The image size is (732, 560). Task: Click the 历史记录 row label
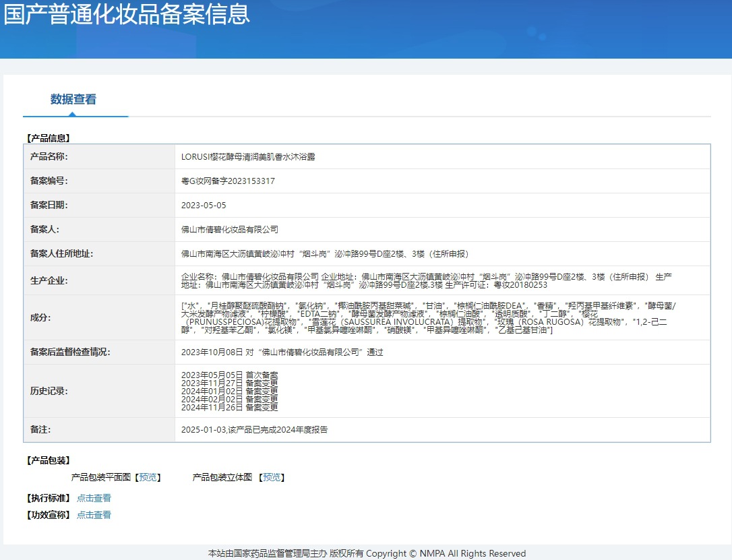pyautogui.click(x=49, y=391)
